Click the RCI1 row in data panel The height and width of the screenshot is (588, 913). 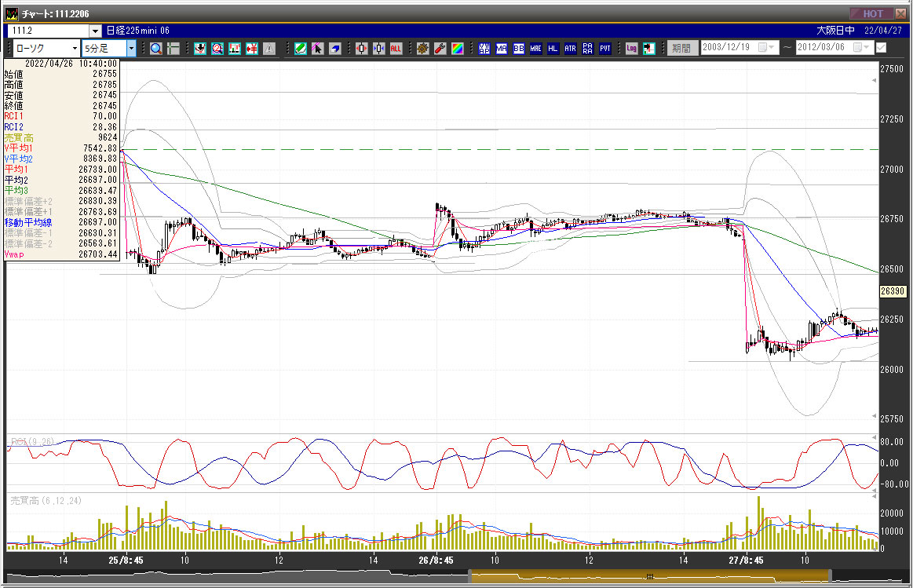60,116
